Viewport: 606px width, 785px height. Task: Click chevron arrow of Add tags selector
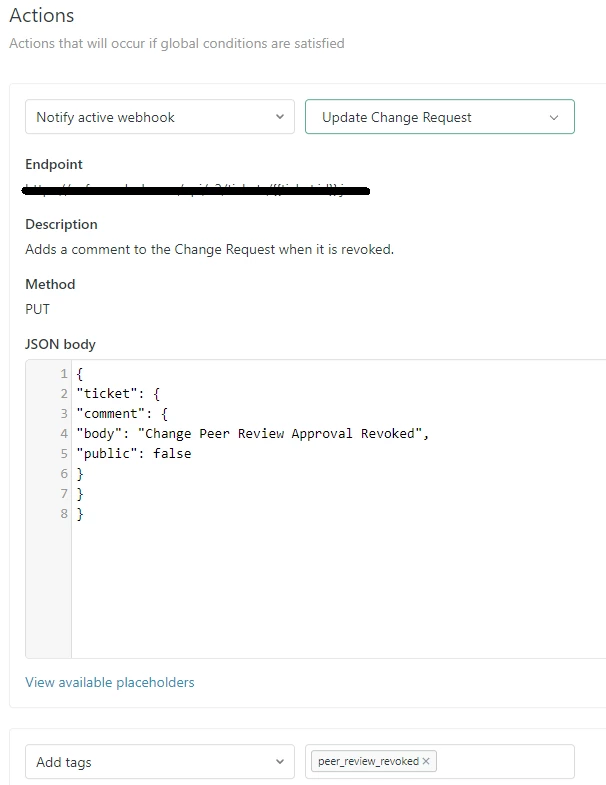(x=279, y=762)
